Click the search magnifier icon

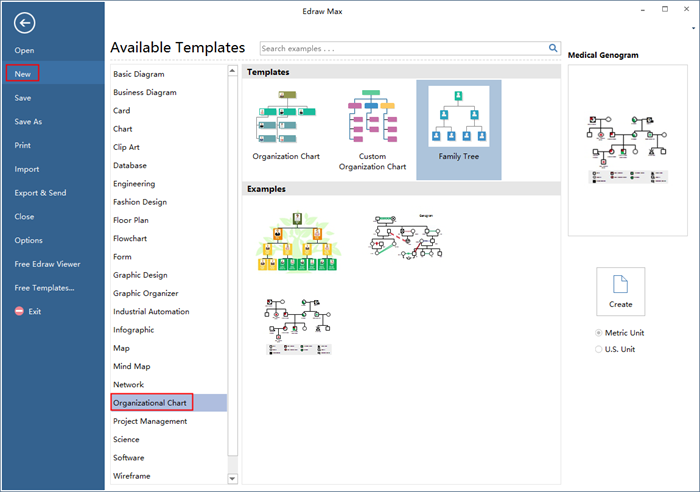coord(553,48)
